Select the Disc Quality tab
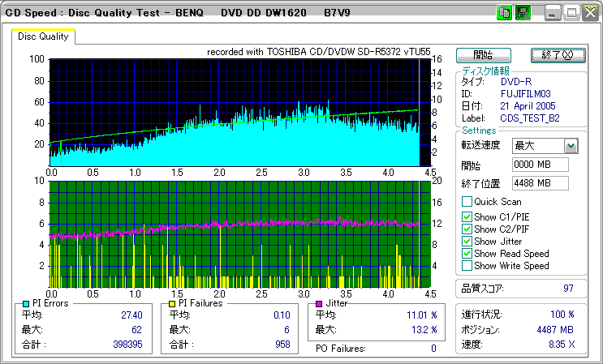Screen dimensions: 603x364 pyautogui.click(x=44, y=36)
